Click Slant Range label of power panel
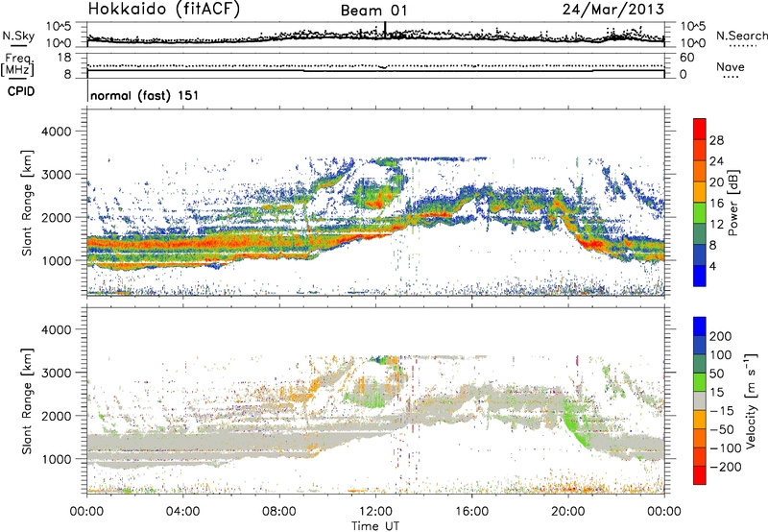Image resolution: width=768 pixels, height=532 pixels. [27, 203]
